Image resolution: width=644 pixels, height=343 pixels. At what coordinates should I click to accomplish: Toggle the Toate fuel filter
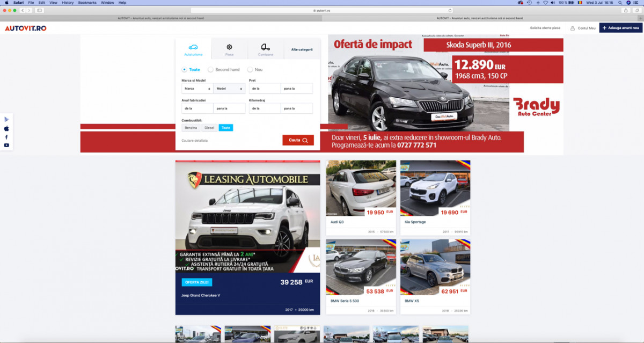[226, 128]
